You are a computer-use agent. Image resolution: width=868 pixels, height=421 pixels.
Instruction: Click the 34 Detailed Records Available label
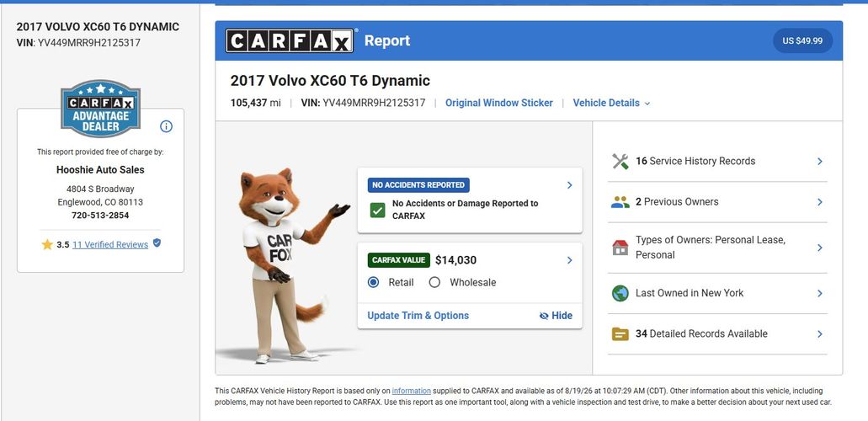[701, 334]
